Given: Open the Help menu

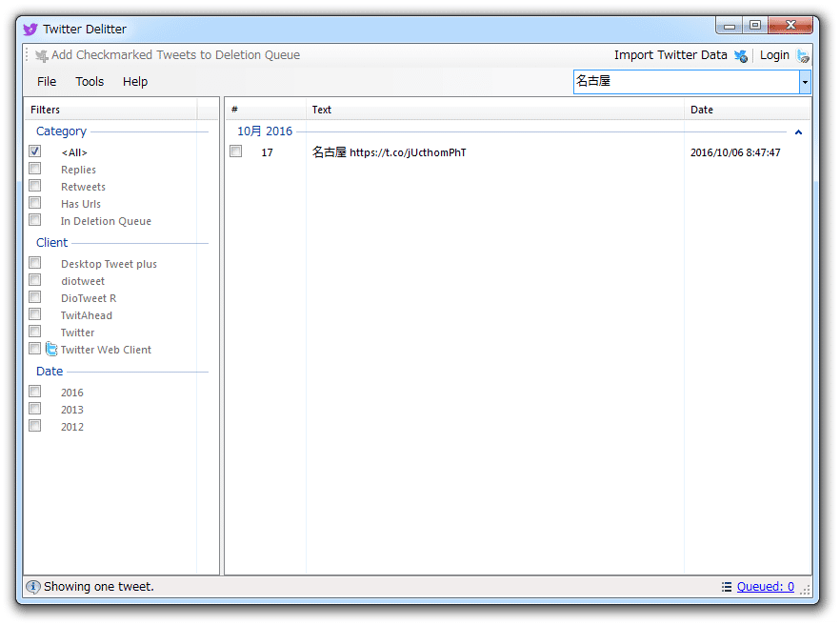Looking at the screenshot, I should click(135, 82).
